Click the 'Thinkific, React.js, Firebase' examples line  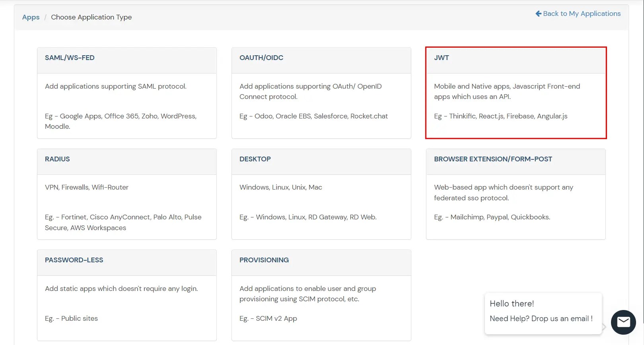tap(500, 116)
